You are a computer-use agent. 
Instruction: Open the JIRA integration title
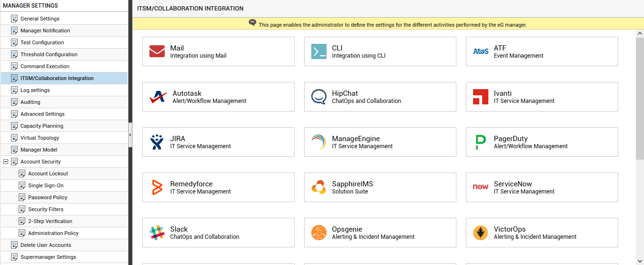(x=178, y=139)
